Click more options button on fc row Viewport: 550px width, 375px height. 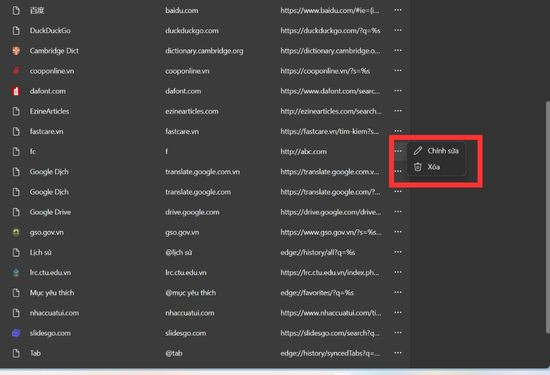(398, 151)
